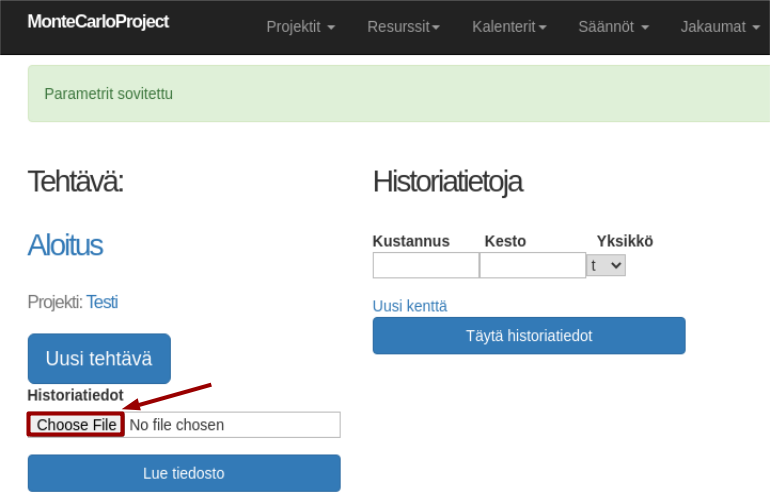Open the Resurssit dropdown menu

coord(403,27)
